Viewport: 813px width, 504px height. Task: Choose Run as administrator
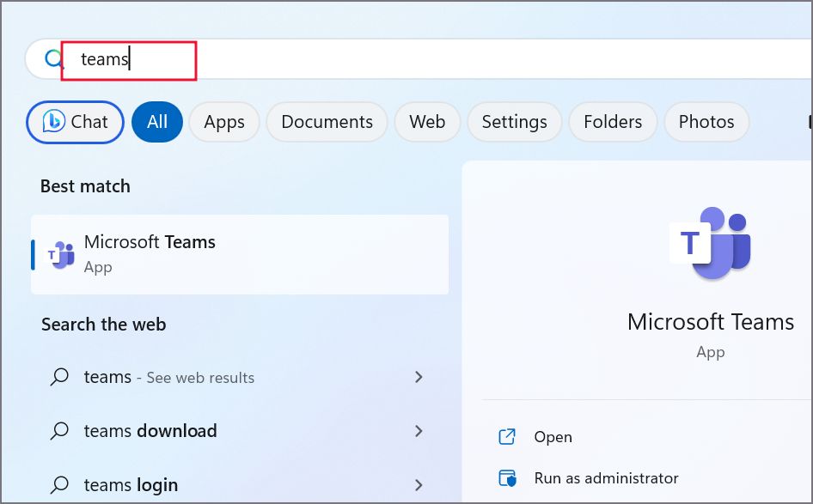click(x=606, y=478)
